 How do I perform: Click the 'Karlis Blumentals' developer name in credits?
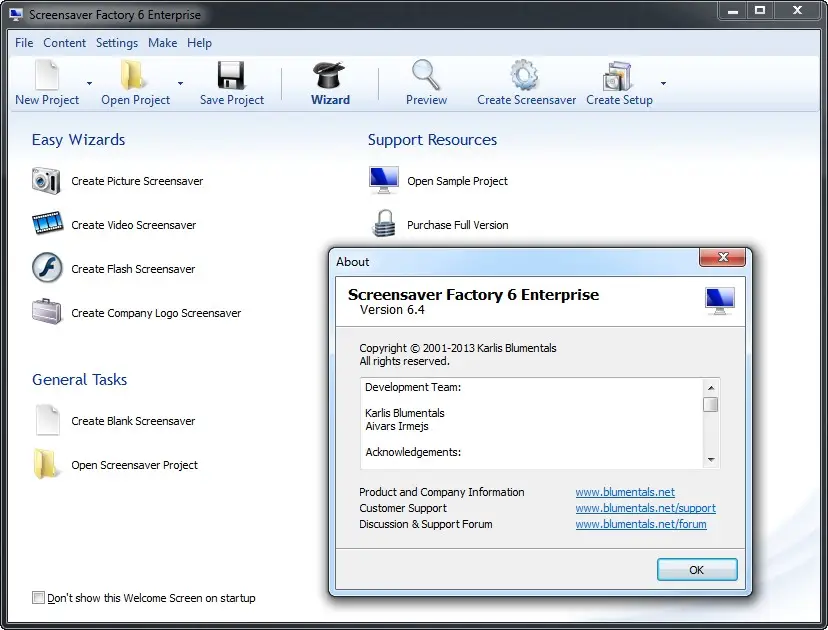tap(405, 413)
